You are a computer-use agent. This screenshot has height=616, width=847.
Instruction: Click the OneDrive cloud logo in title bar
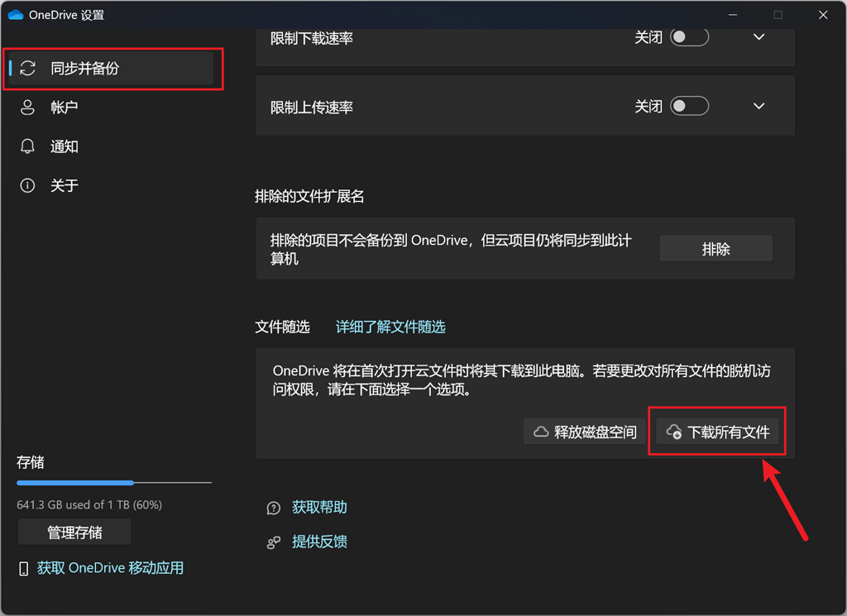pyautogui.click(x=16, y=15)
